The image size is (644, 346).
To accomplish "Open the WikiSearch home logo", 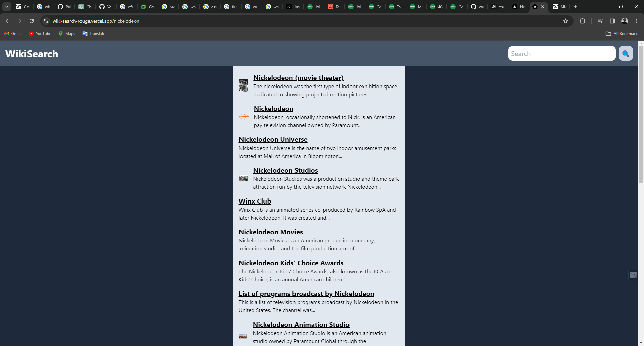I will click(32, 54).
